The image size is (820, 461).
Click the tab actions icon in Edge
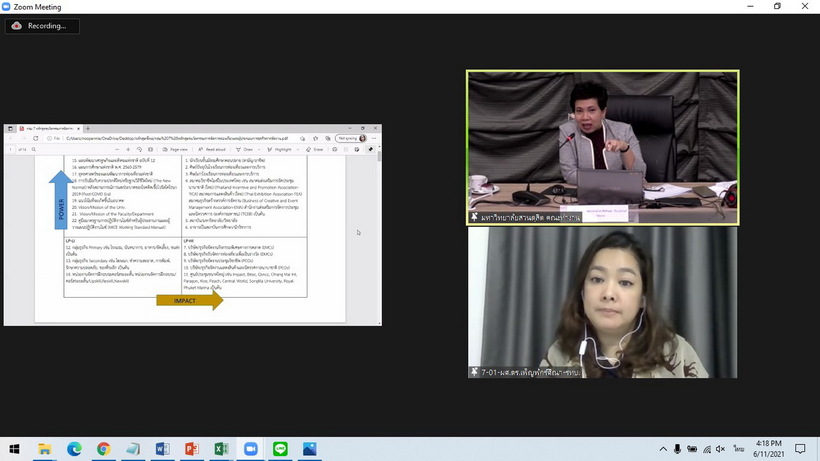10,128
